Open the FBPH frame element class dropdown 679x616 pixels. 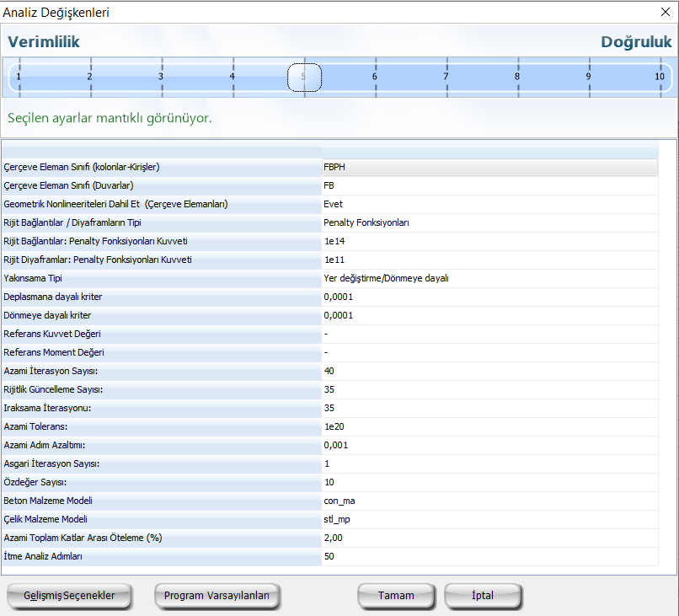click(489, 167)
